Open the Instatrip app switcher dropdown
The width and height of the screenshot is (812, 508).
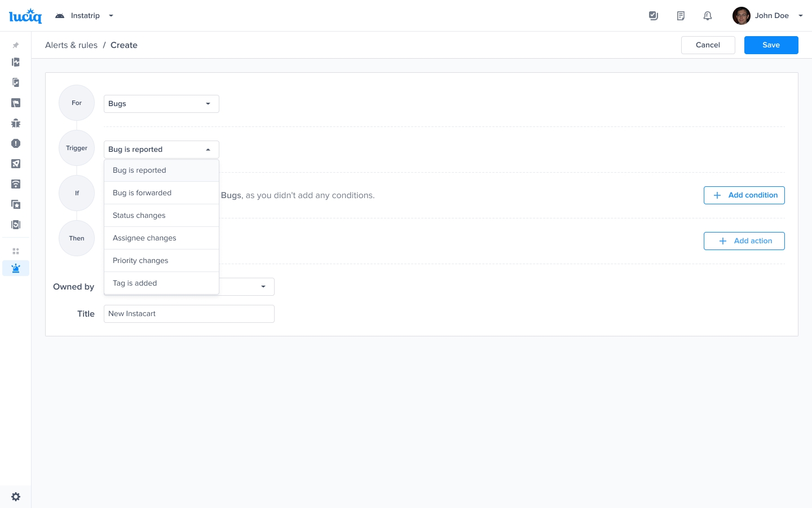(x=85, y=16)
